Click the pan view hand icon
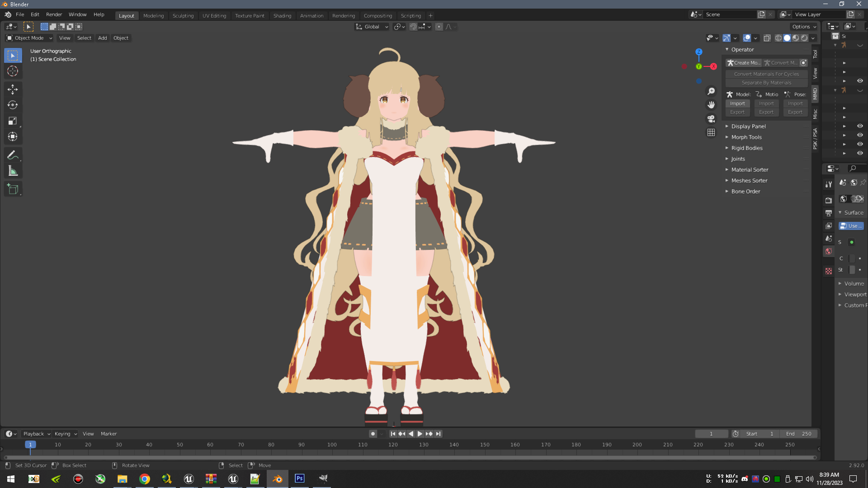Viewport: 868px width, 488px height. [711, 105]
